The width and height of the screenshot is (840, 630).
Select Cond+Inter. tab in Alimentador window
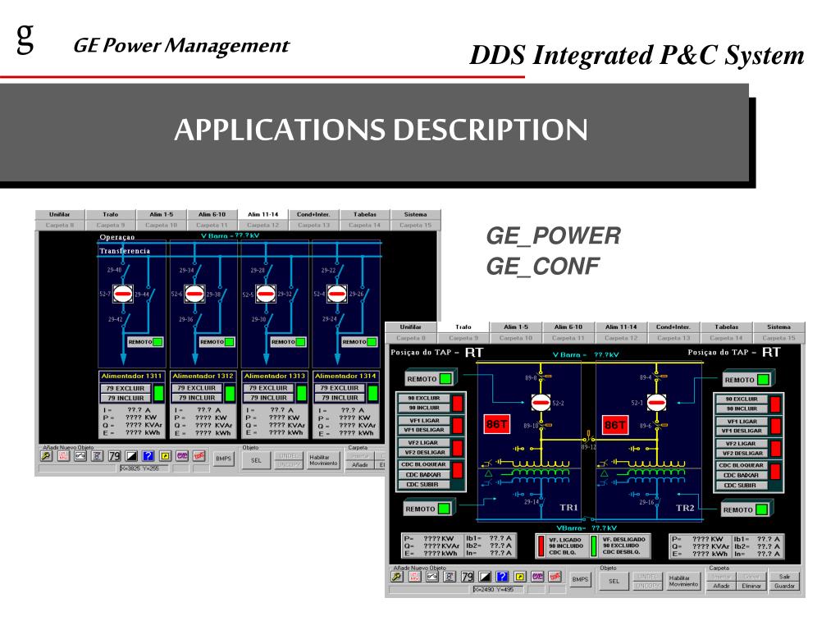pyautogui.click(x=313, y=214)
